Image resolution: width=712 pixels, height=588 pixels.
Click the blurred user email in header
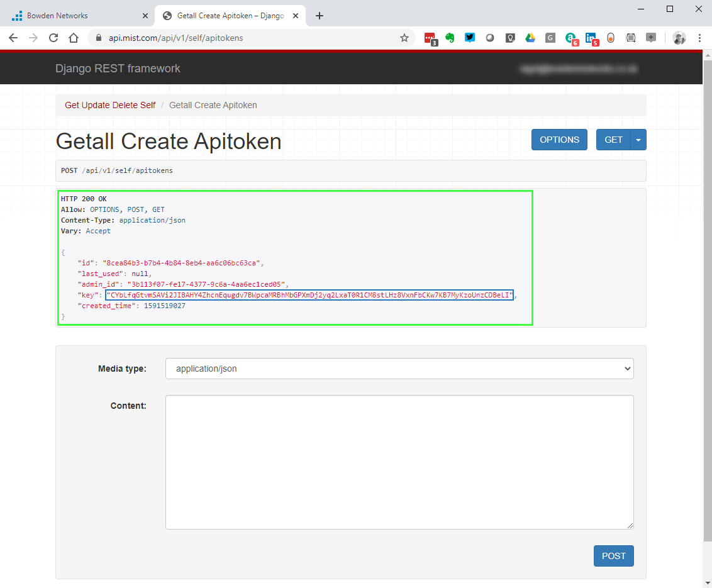(x=579, y=69)
